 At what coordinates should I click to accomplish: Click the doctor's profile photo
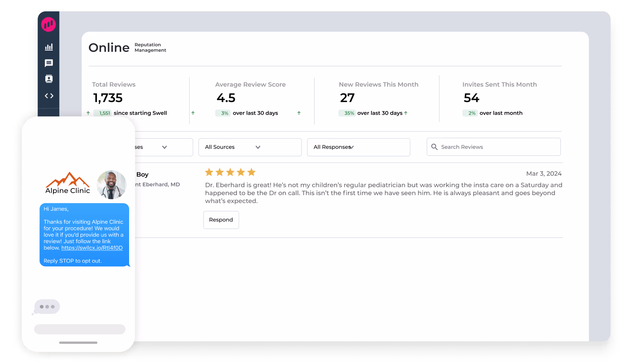point(111,185)
